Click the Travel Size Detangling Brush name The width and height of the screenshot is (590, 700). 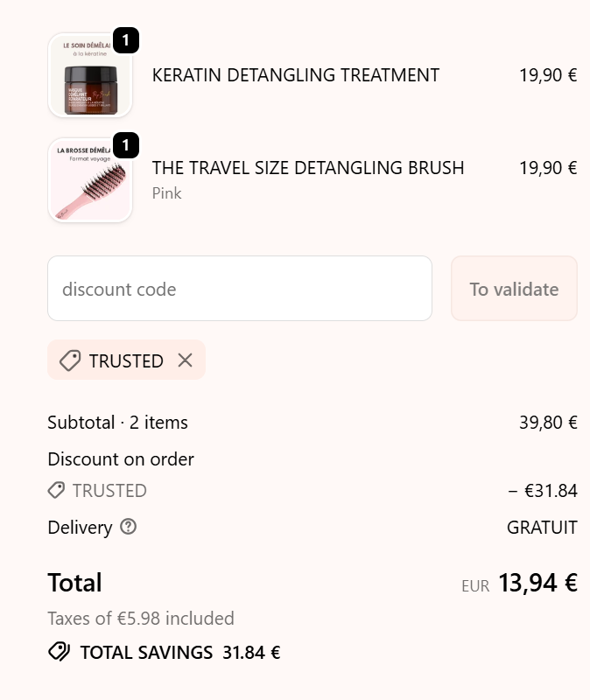(x=308, y=167)
